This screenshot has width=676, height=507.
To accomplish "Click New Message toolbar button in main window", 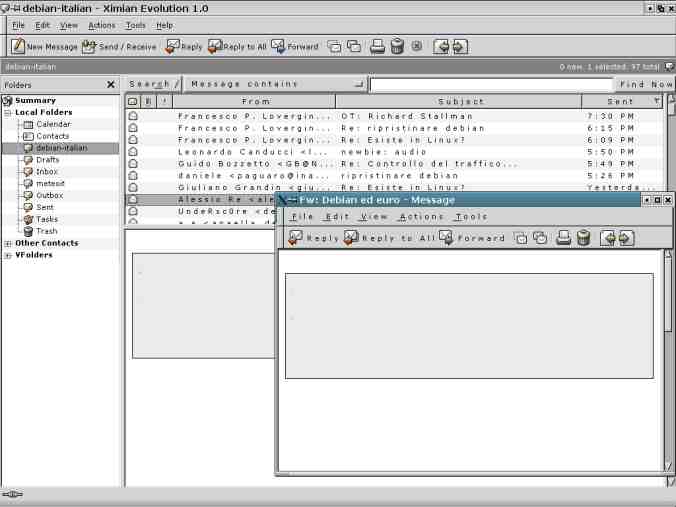I will tap(44, 46).
